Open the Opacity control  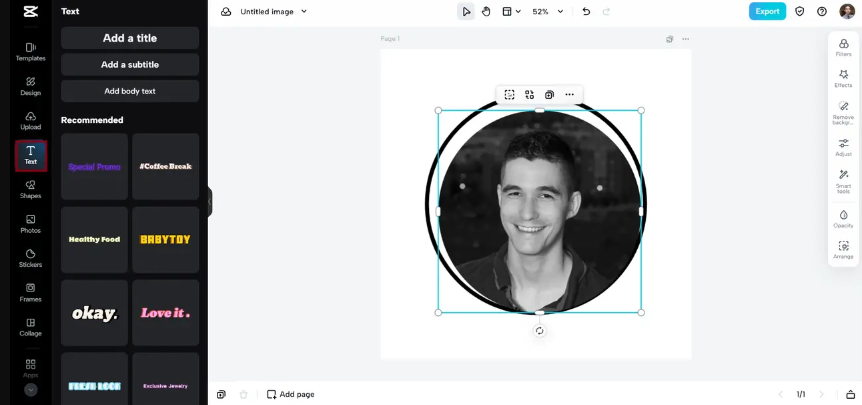(843, 218)
